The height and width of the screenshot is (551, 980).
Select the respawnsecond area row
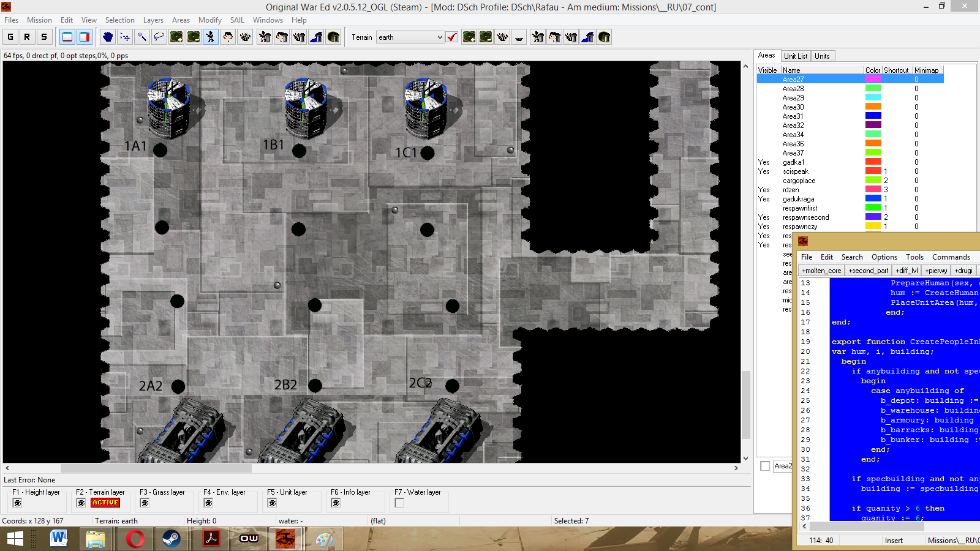click(x=850, y=217)
